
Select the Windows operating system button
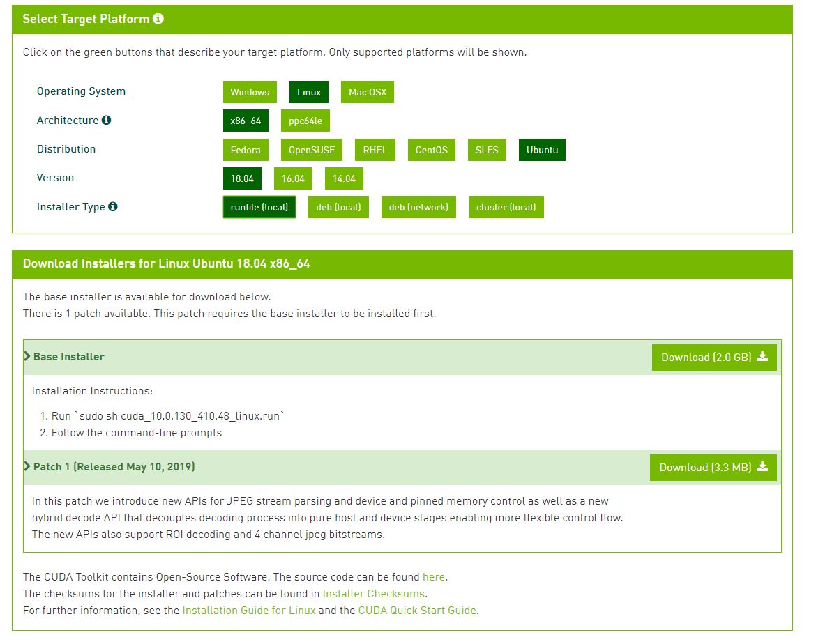click(250, 92)
